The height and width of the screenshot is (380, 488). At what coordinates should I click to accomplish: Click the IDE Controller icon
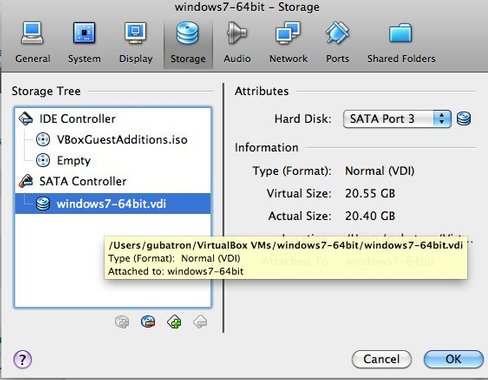pyautogui.click(x=26, y=119)
